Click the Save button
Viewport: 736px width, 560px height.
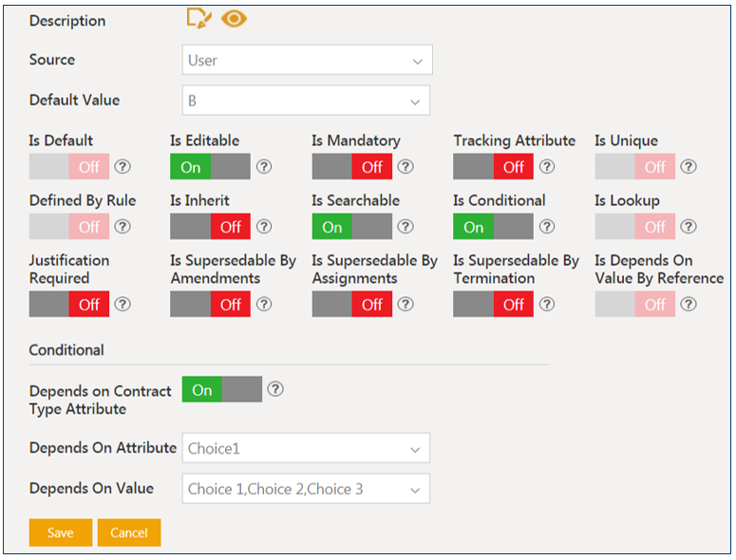(61, 532)
